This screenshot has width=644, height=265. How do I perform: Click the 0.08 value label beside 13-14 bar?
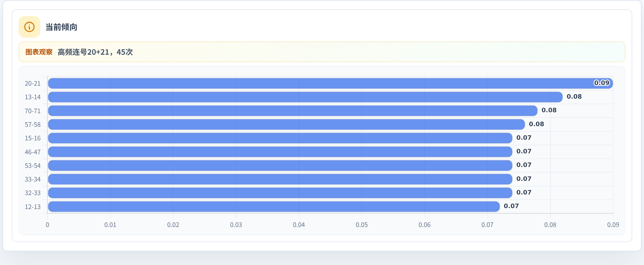(x=574, y=96)
